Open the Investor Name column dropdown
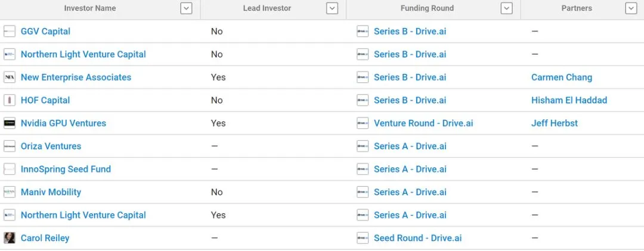Viewport: 644px width, 251px height. click(186, 8)
